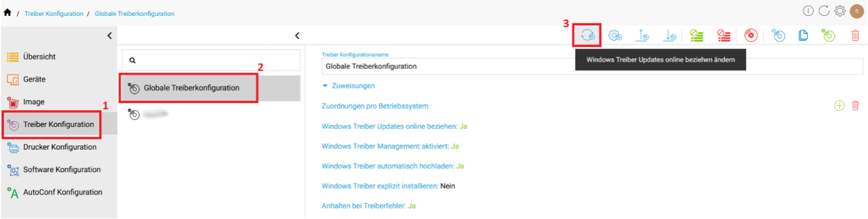
Task: Open the user avatar 'S' menu
Action: 856,11
